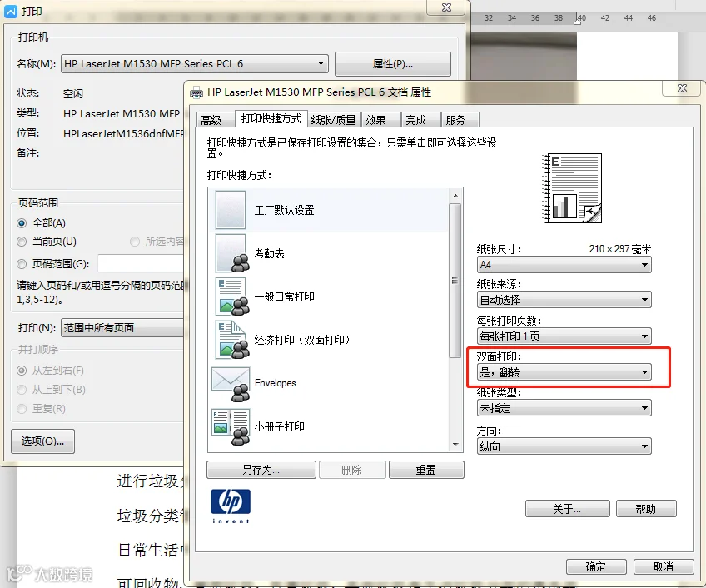Click the 页码范围 text input field
706x588 pixels.
click(x=141, y=263)
